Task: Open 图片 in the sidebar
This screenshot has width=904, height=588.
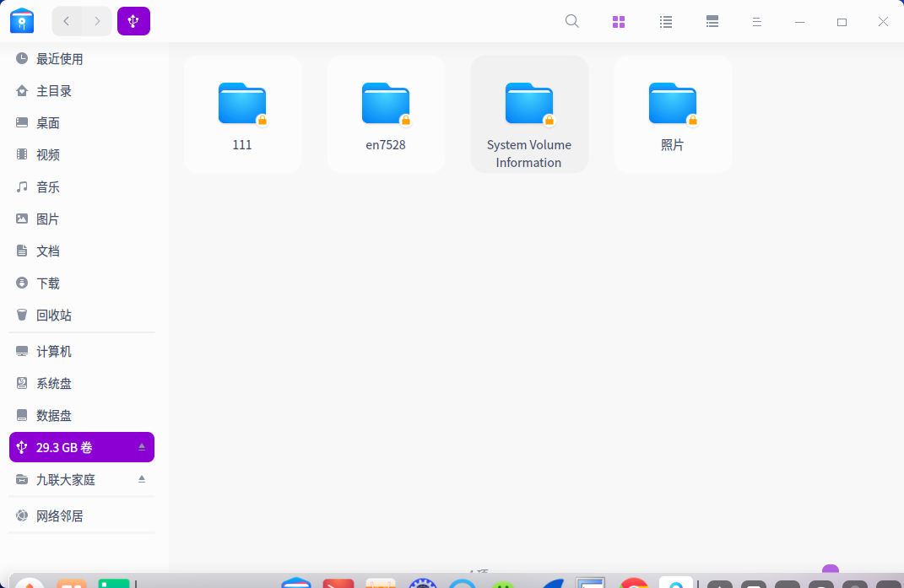Action: (x=82, y=219)
